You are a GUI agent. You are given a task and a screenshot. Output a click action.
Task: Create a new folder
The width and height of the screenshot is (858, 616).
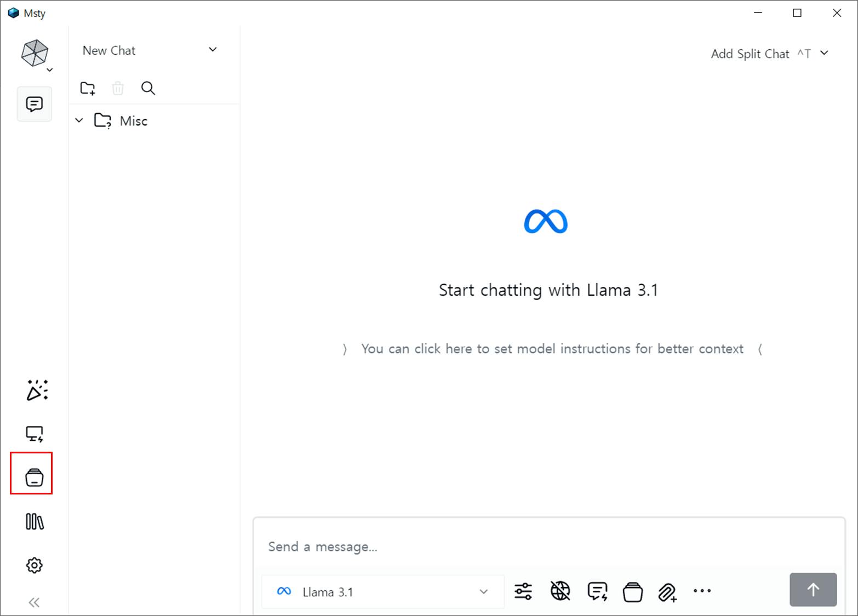pyautogui.click(x=88, y=88)
